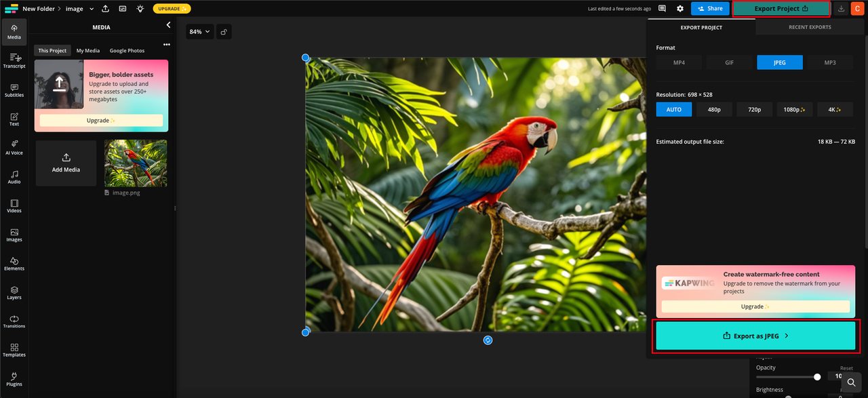Select the This Project tab
Screen dimensions: 868x398
click(x=52, y=51)
